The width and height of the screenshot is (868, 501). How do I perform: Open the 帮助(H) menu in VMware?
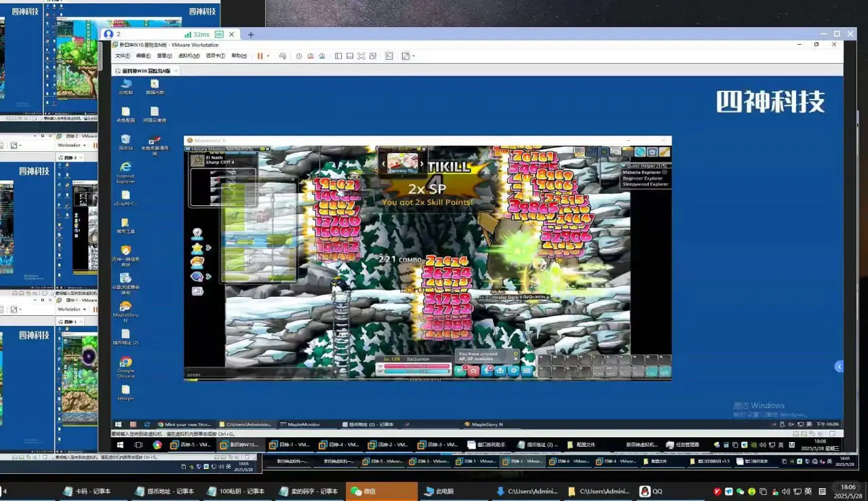tap(239, 56)
